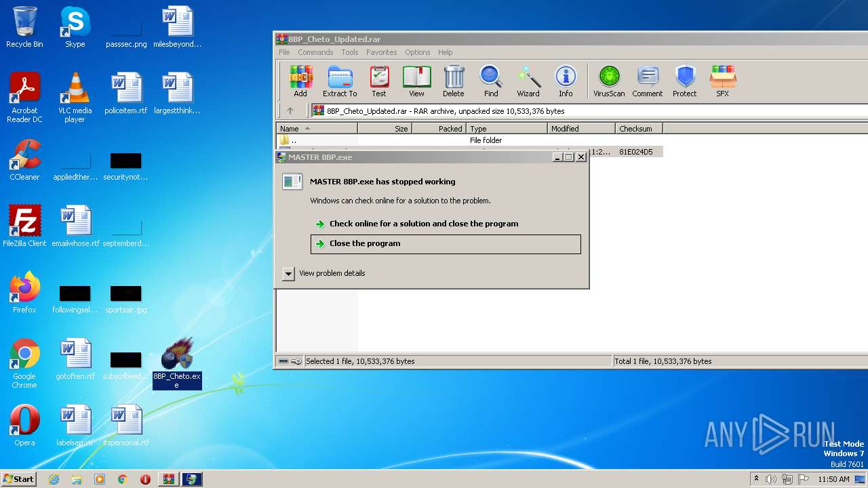Click the up-one-level arrow in WinRAR
The width and height of the screenshot is (868, 488).
pyautogui.click(x=290, y=110)
